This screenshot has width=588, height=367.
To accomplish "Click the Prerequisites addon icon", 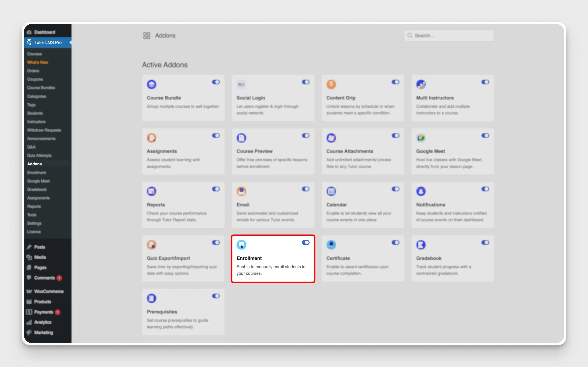I will pyautogui.click(x=151, y=298).
